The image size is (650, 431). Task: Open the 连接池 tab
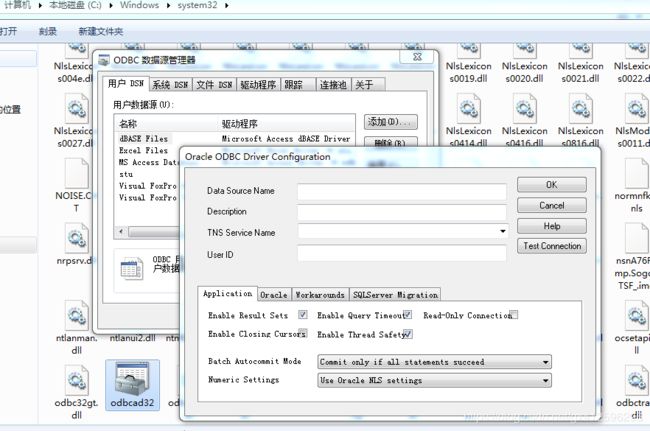pos(333,85)
